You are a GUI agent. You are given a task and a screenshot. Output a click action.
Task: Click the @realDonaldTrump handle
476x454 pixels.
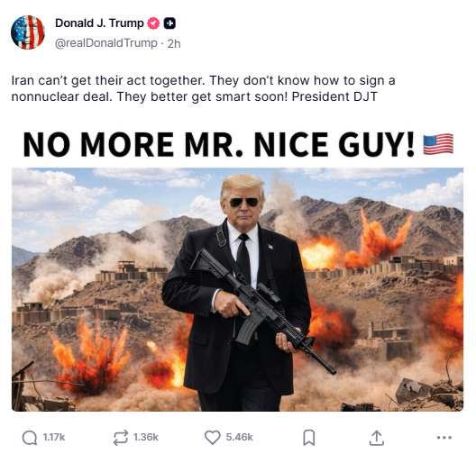(x=106, y=43)
